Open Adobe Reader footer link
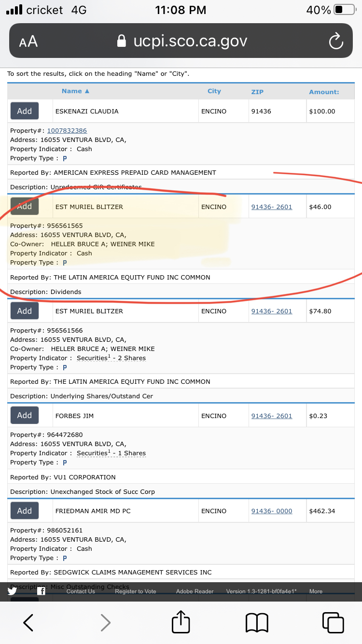This screenshot has width=362, height=644. click(x=195, y=591)
